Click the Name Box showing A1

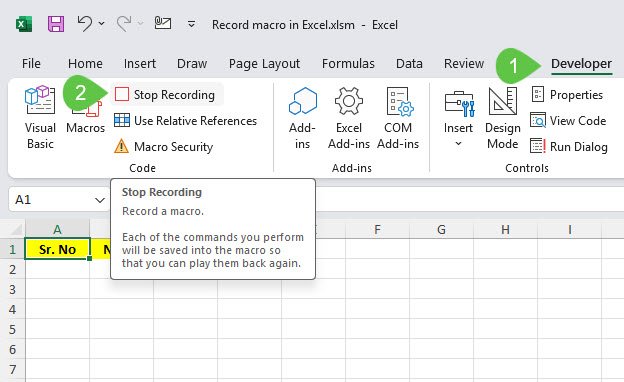pyautogui.click(x=52, y=199)
